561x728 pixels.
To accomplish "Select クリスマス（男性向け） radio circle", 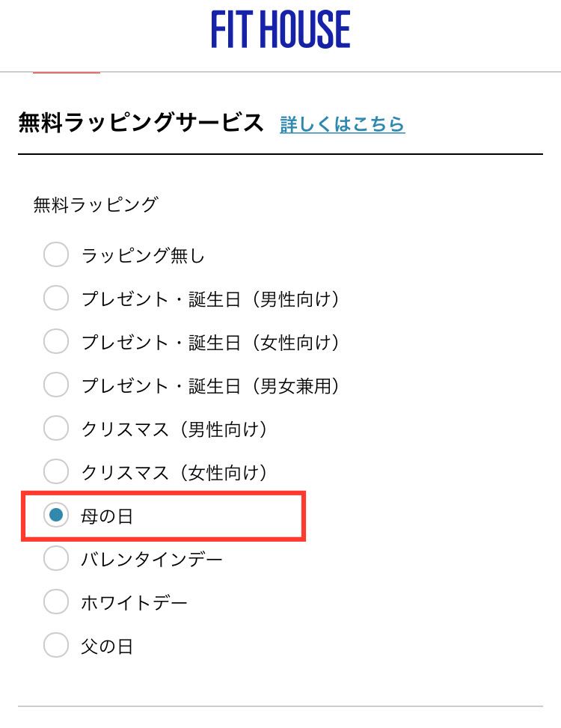I will (x=56, y=429).
